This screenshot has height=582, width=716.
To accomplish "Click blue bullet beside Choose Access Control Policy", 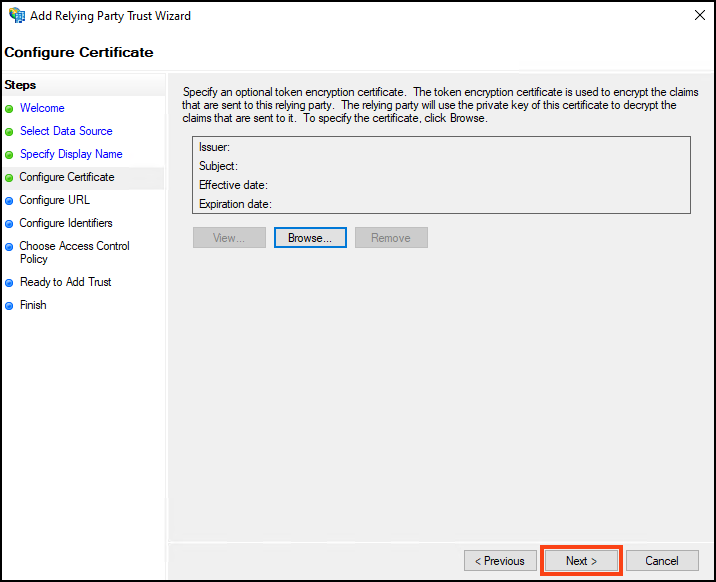I will [9, 247].
